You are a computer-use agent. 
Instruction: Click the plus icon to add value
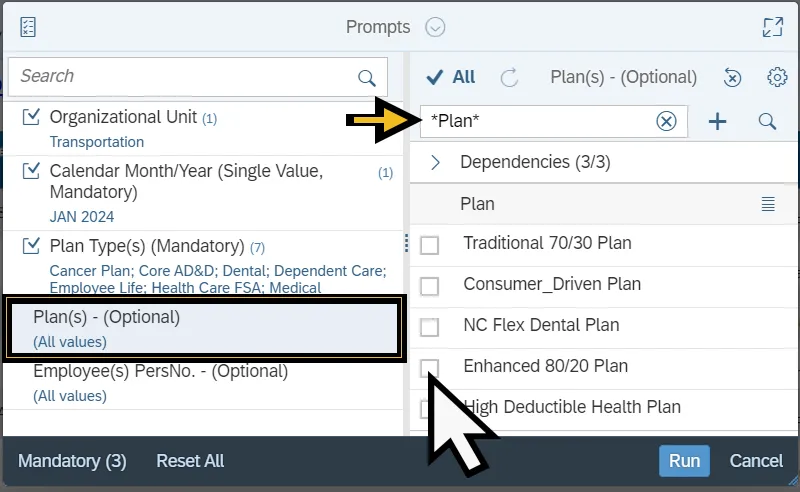pos(717,121)
